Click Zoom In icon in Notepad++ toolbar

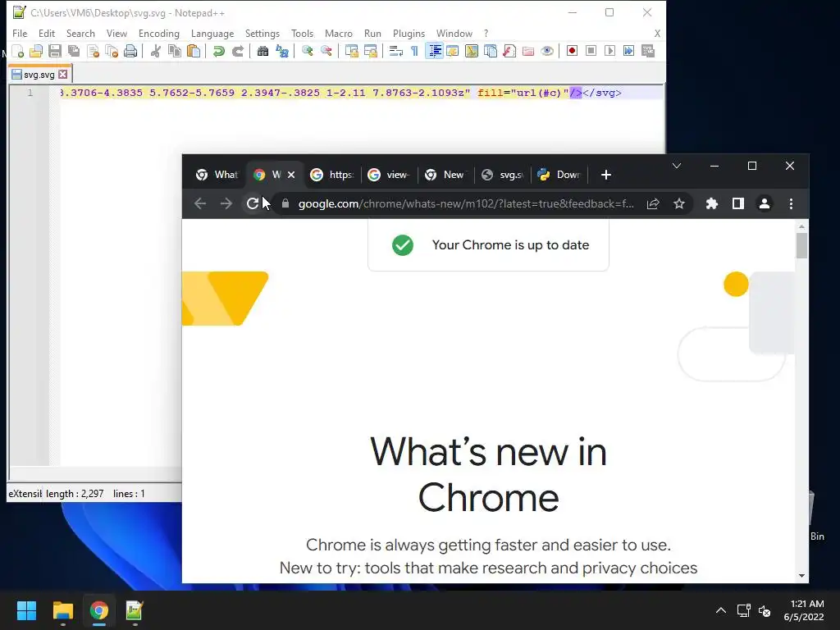[x=308, y=51]
